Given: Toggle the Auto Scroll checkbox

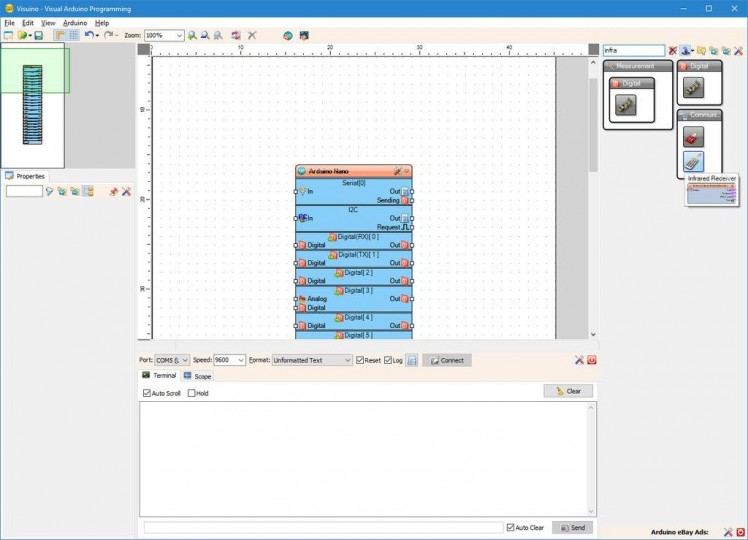Looking at the screenshot, I should [x=147, y=393].
